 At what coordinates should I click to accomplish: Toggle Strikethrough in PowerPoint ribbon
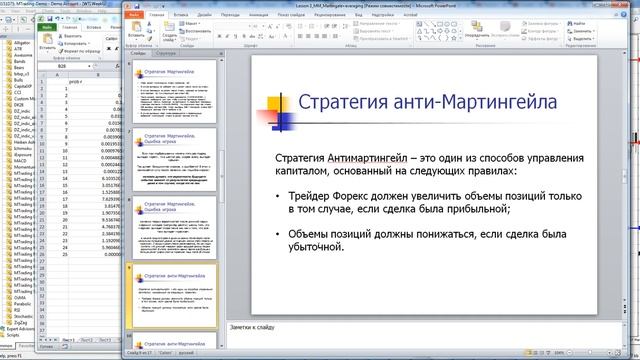point(252,36)
